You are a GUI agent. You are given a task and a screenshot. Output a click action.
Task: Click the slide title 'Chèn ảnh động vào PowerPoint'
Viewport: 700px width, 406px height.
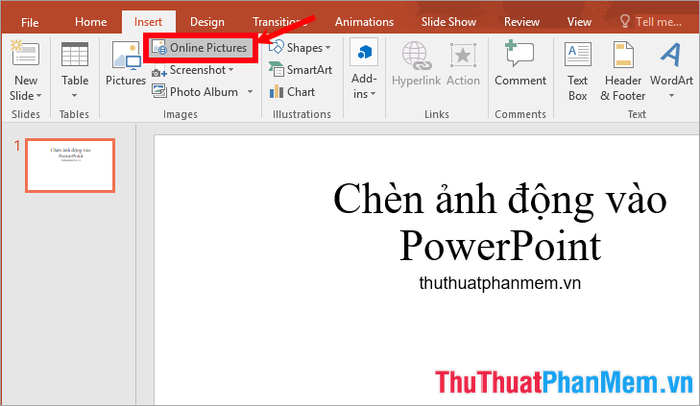[x=500, y=222]
